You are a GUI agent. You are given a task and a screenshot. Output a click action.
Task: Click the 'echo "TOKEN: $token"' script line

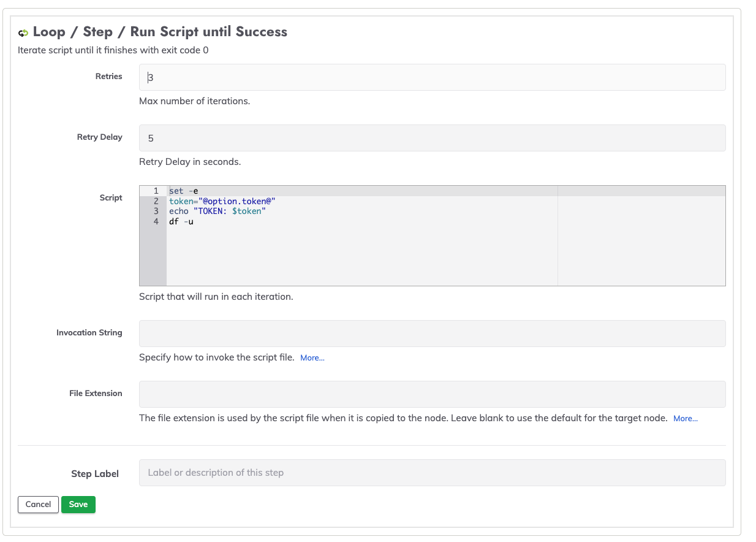[x=218, y=211]
